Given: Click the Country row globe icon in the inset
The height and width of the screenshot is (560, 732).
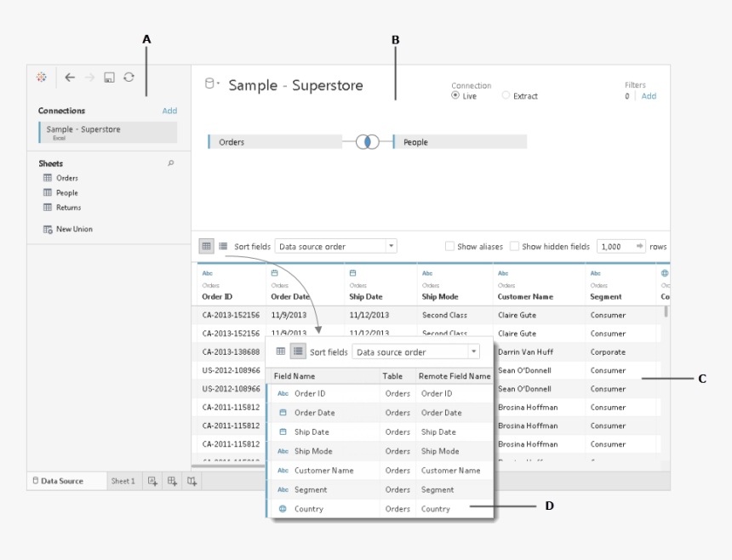Looking at the screenshot, I should coord(283,509).
